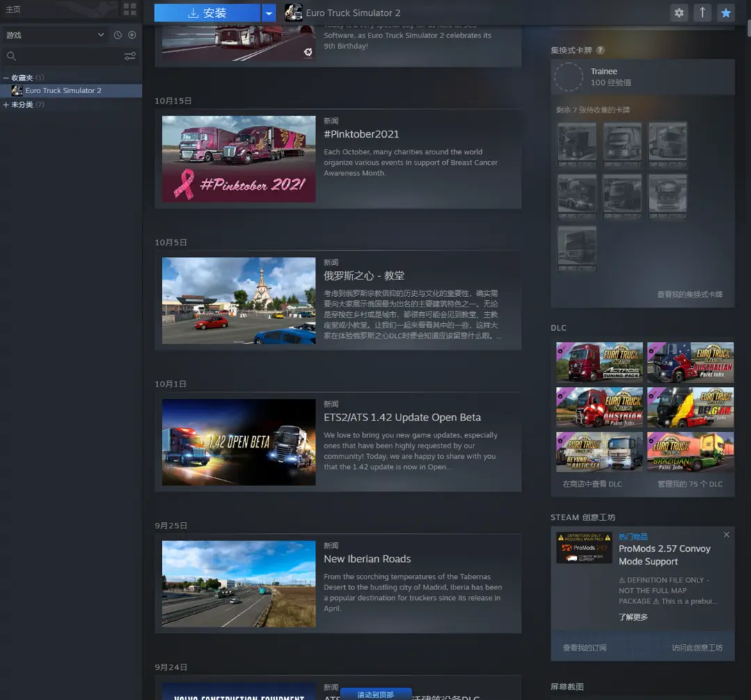Switch to grid view using the squares icon
The width and height of the screenshot is (751, 700).
(x=130, y=9)
